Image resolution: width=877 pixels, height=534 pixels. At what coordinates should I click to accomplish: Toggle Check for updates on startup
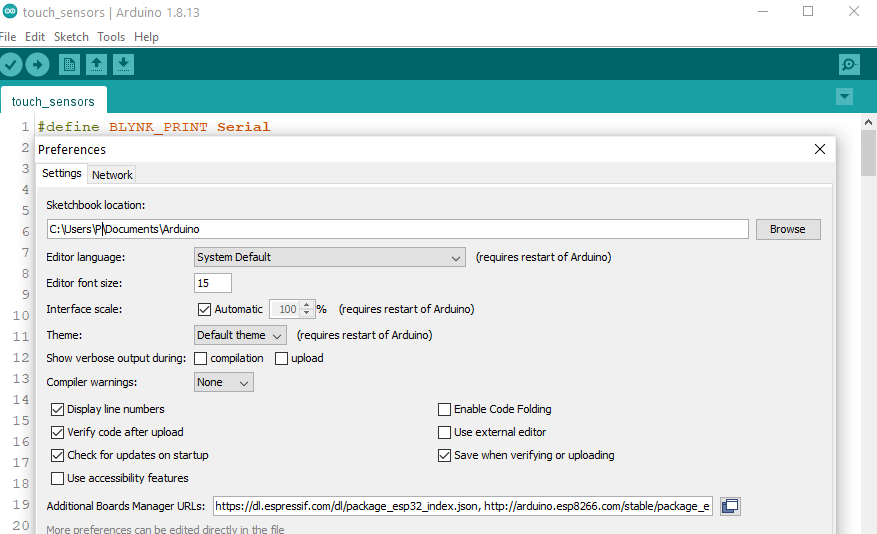click(57, 455)
